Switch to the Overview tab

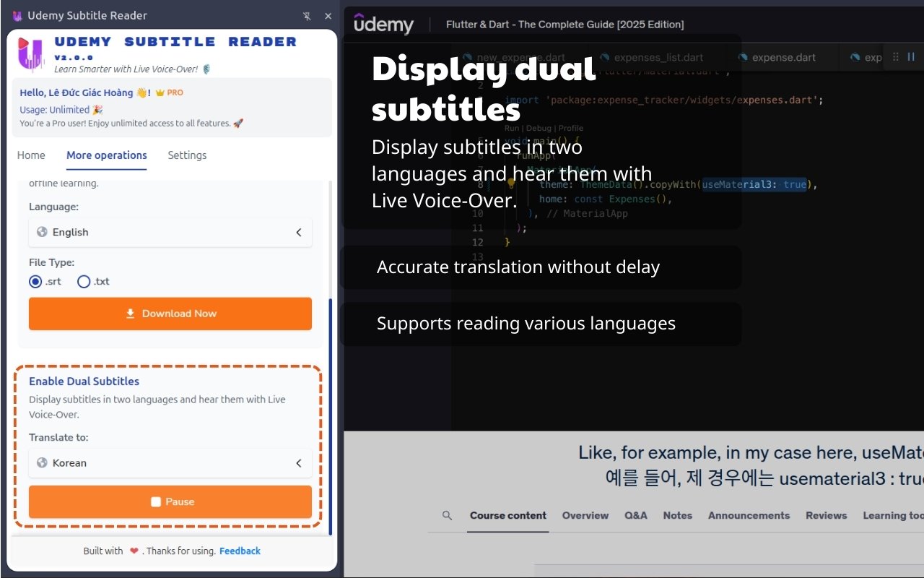click(x=585, y=515)
